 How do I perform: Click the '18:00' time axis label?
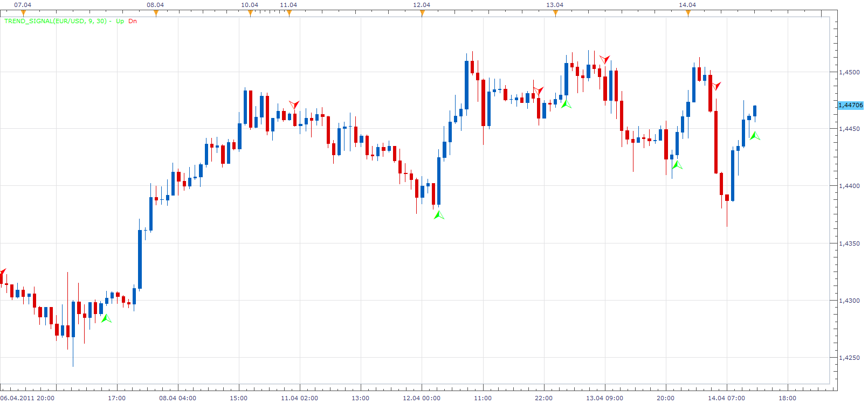tap(788, 398)
